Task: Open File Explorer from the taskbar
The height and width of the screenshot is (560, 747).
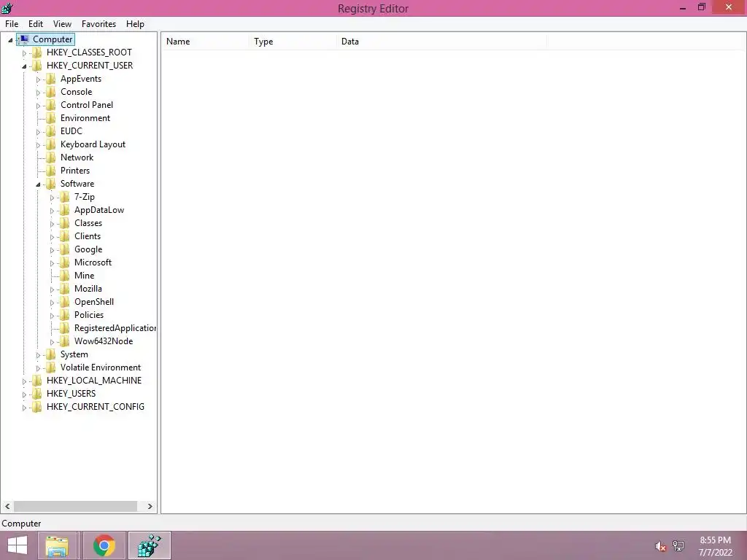Action: pos(57,545)
